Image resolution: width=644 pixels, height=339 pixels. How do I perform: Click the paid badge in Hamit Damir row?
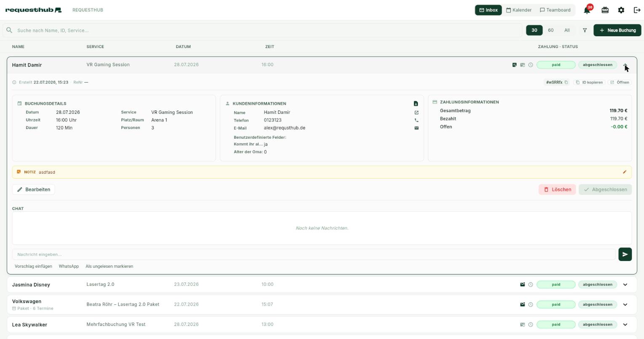[x=556, y=65]
